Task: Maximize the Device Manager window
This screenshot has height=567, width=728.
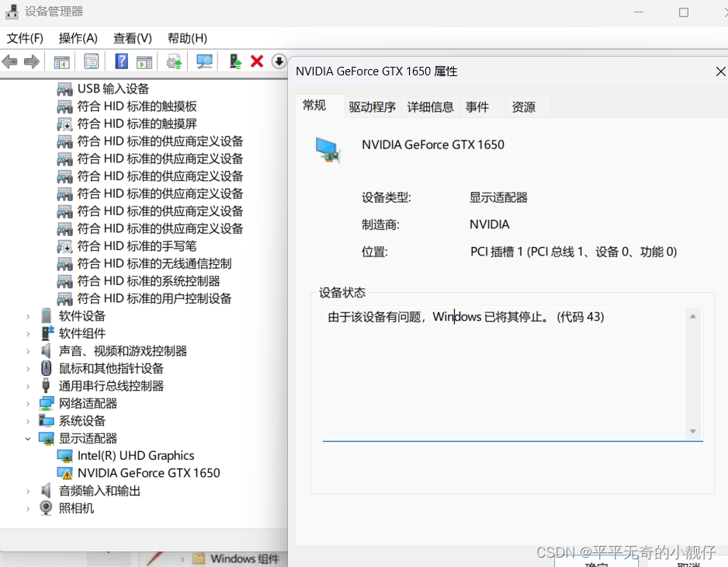Action: pyautogui.click(x=684, y=12)
